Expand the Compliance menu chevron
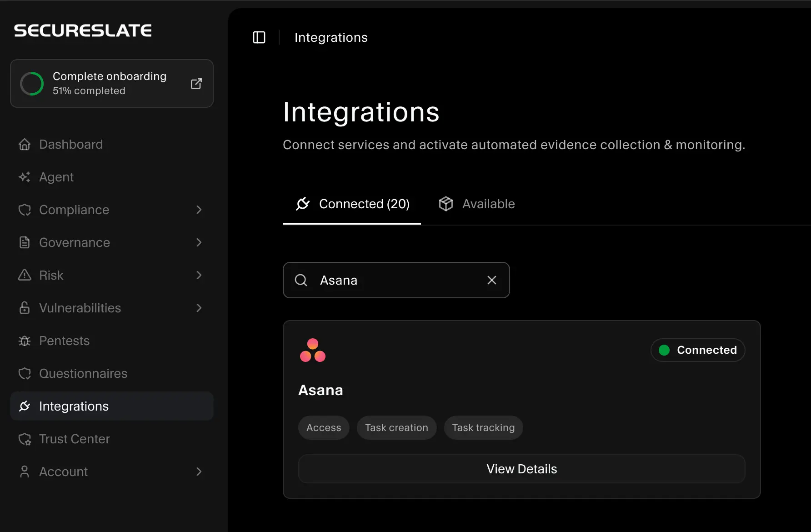 [199, 210]
